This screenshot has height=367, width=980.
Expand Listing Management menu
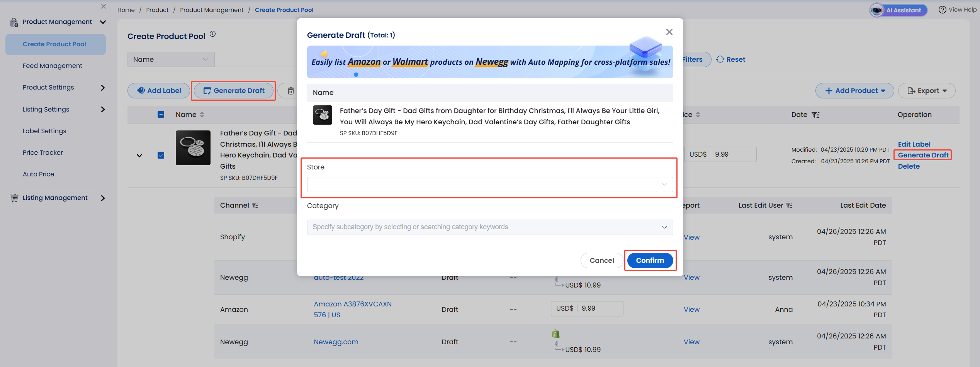(103, 198)
